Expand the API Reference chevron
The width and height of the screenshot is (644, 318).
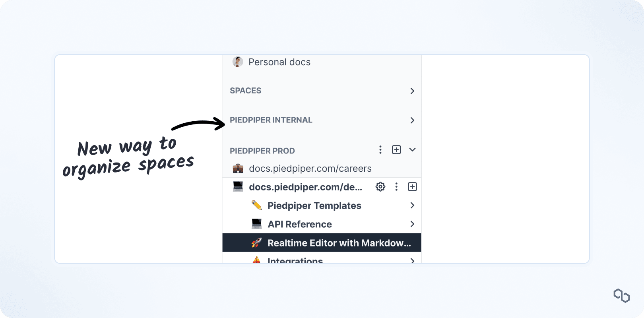[412, 224]
